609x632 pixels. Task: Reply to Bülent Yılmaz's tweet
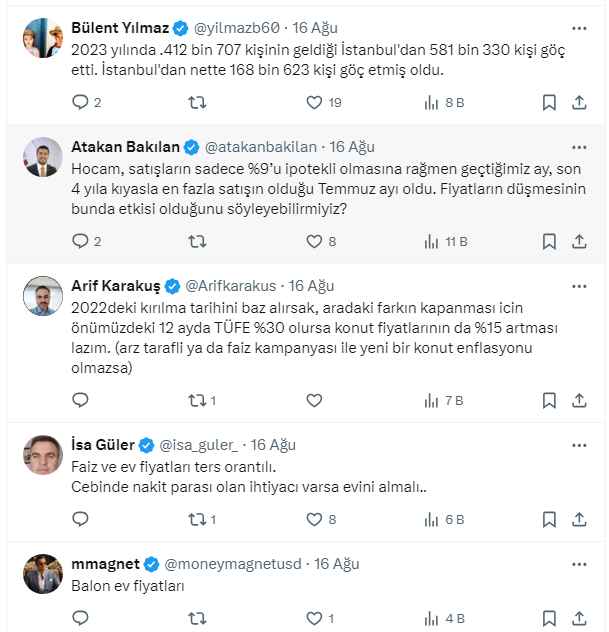click(x=82, y=102)
